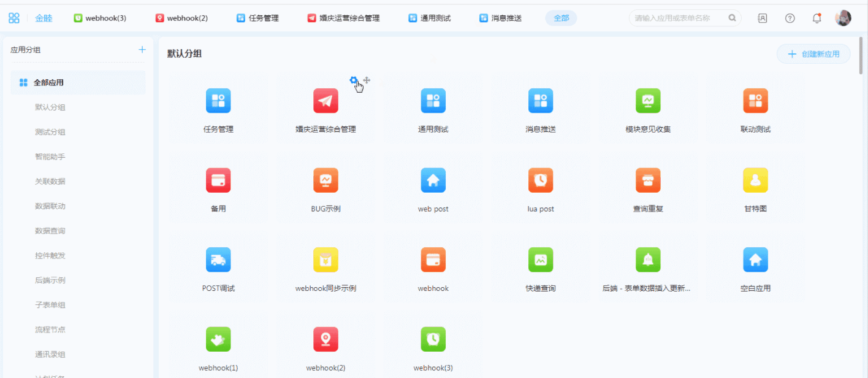Select 全部应用 in the sidebar
The image size is (868, 378).
click(48, 83)
